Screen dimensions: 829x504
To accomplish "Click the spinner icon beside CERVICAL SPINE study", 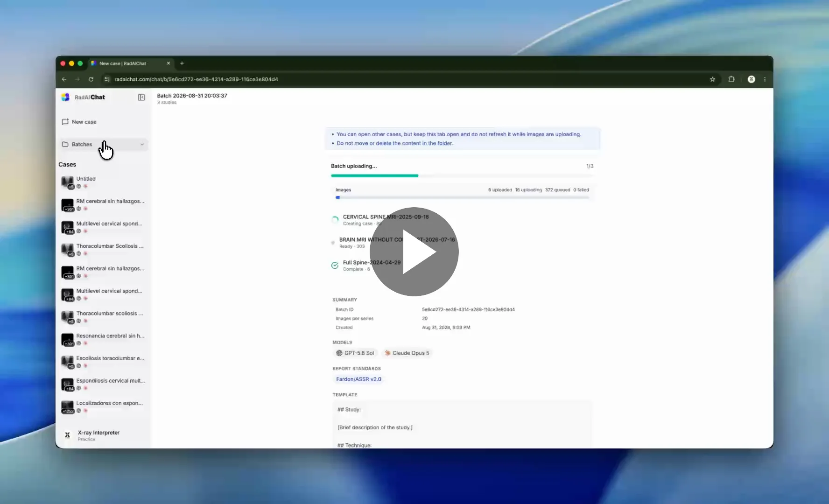I will click(335, 219).
